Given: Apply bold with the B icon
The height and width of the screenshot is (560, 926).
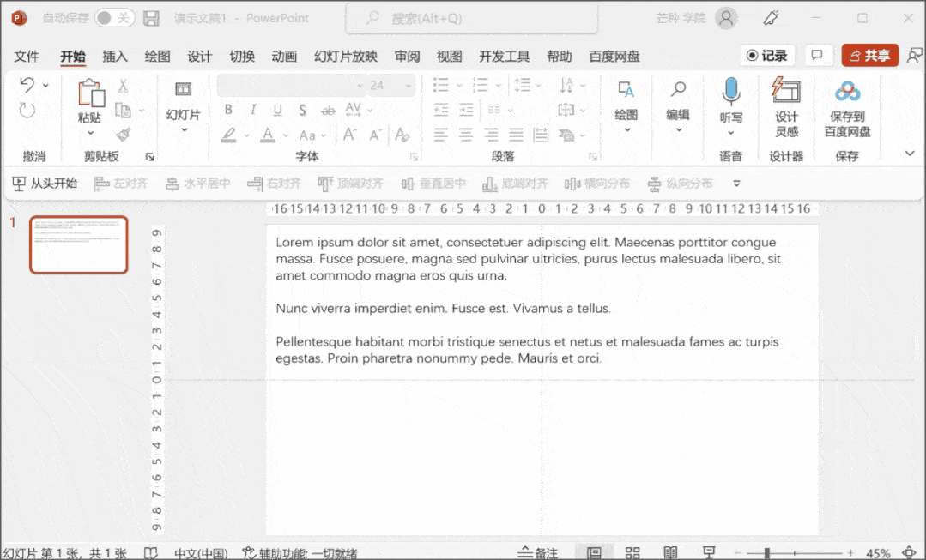Looking at the screenshot, I should [227, 110].
